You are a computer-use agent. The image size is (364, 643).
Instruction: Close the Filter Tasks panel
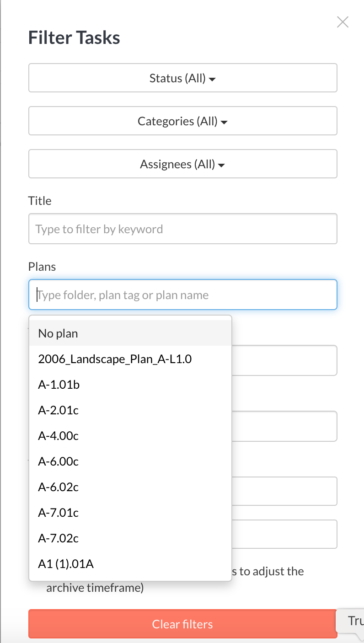click(x=343, y=22)
